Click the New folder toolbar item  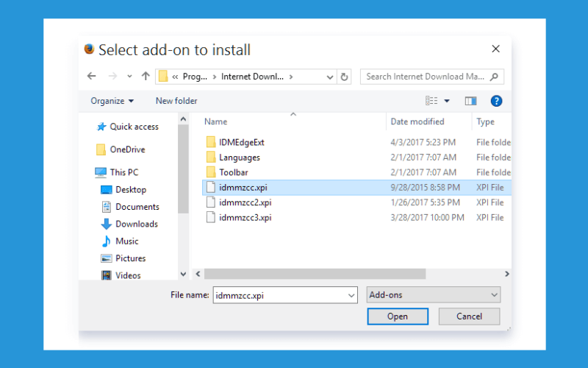(176, 101)
